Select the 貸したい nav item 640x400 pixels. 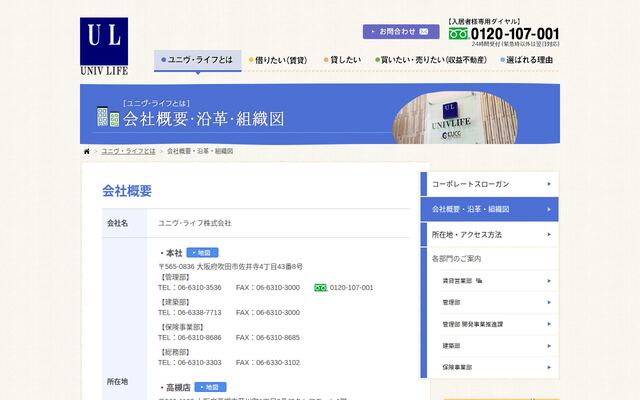click(342, 60)
